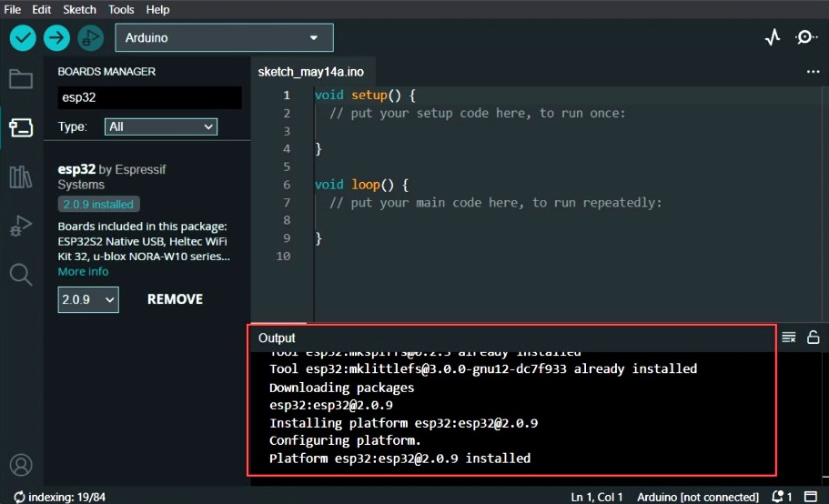Click the 'Platform esp32:esp32@2.0.9 installed' output line
The image size is (829, 504).
[399, 459]
